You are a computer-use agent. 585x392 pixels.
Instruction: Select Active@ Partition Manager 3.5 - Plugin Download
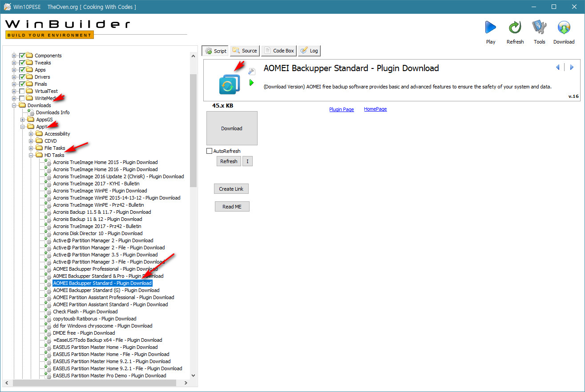point(105,255)
